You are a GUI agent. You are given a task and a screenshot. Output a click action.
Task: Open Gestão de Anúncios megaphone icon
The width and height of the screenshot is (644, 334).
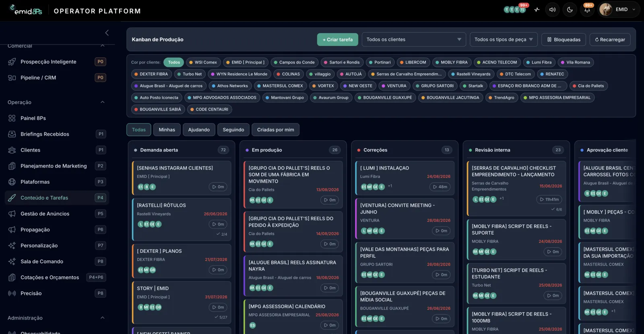12,214
